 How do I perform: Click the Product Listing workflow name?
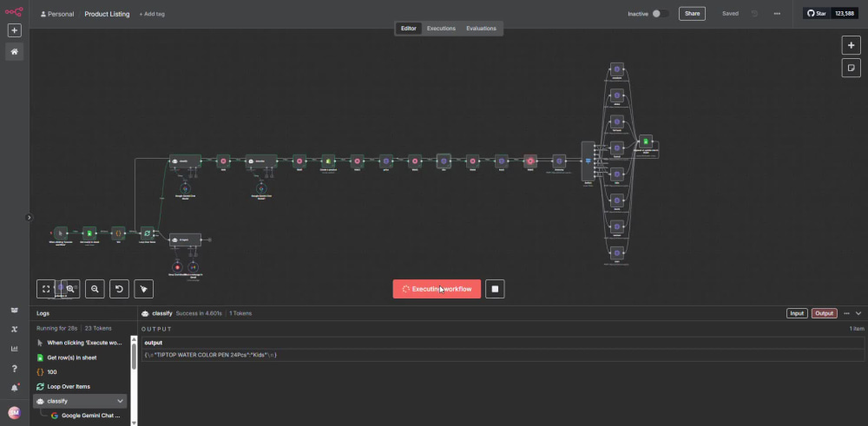point(107,14)
